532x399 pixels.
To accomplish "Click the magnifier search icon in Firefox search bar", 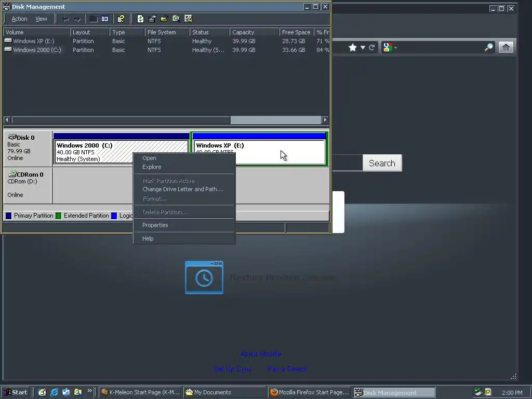I will coord(488,47).
